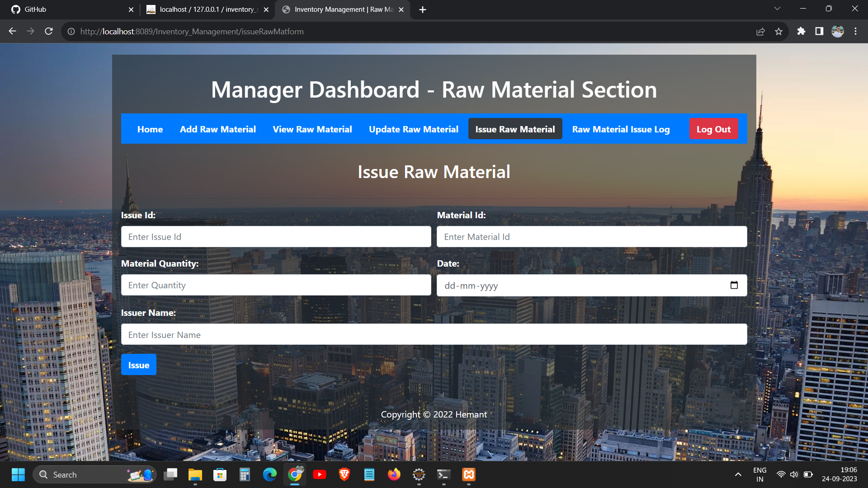The height and width of the screenshot is (488, 868).
Task: Toggle the browser side panel
Action: coord(819,31)
